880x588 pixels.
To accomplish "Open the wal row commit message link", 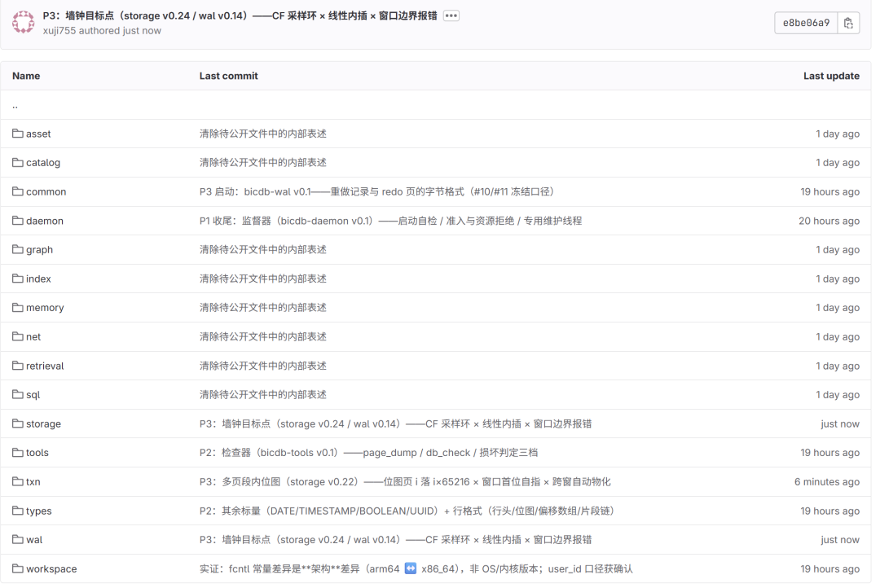I will pyautogui.click(x=395, y=540).
